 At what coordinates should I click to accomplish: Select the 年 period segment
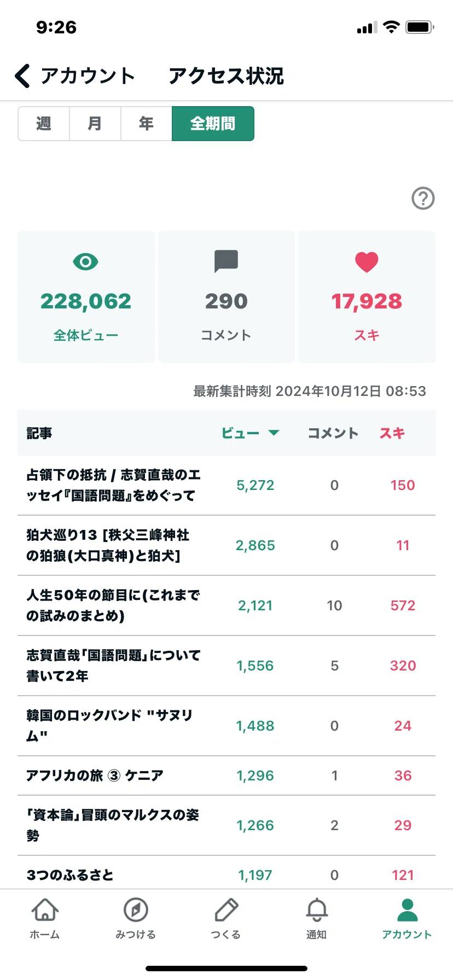point(146,124)
